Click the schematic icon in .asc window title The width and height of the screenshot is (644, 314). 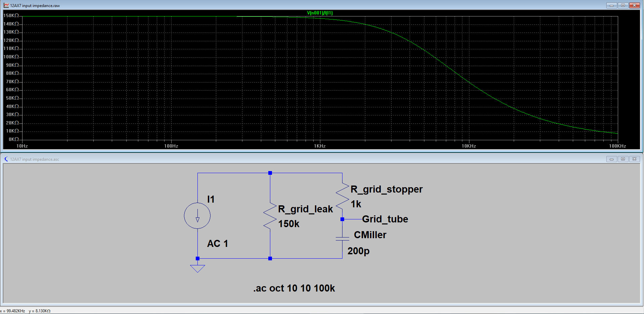(x=6, y=159)
